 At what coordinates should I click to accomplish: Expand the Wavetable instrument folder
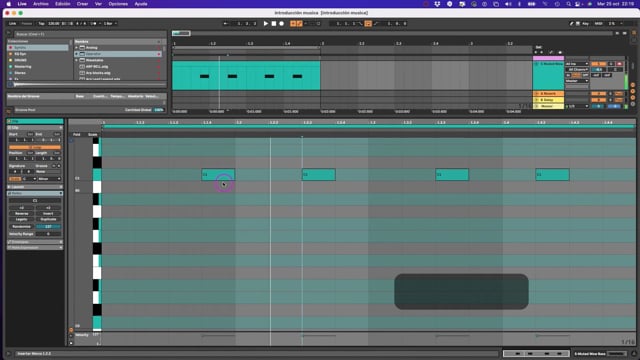[x=76, y=60]
